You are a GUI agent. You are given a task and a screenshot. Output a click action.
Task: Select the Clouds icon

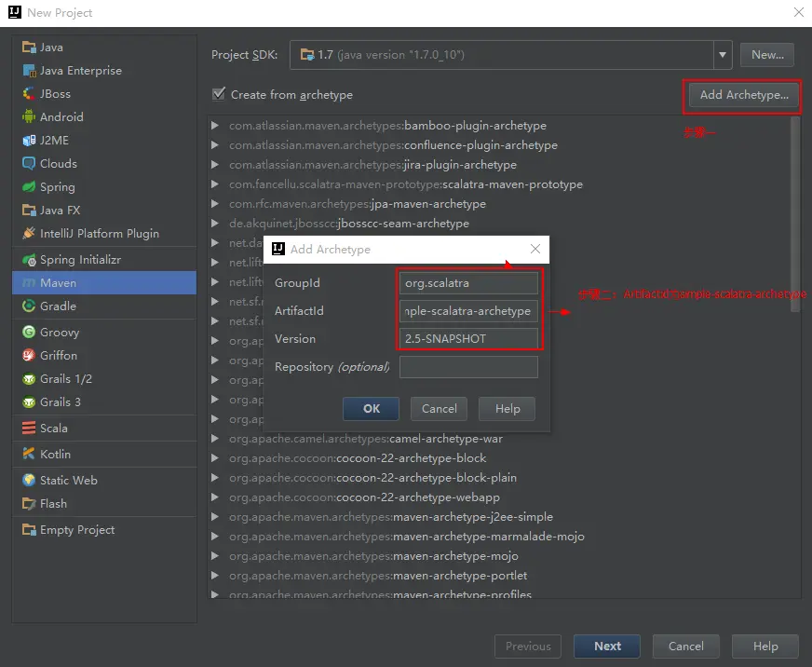(29, 164)
